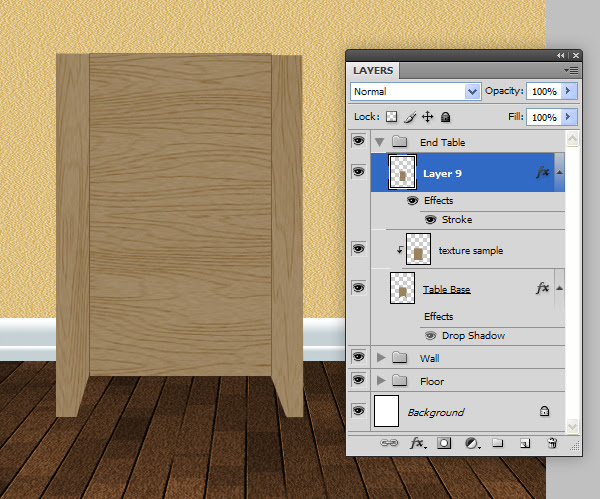Toggle visibility of Stroke effect
This screenshot has height=499, width=600.
click(430, 220)
